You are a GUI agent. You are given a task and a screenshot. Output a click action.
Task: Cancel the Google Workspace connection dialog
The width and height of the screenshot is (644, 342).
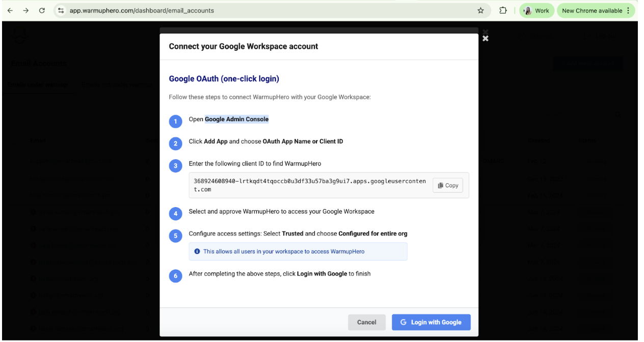pyautogui.click(x=366, y=322)
